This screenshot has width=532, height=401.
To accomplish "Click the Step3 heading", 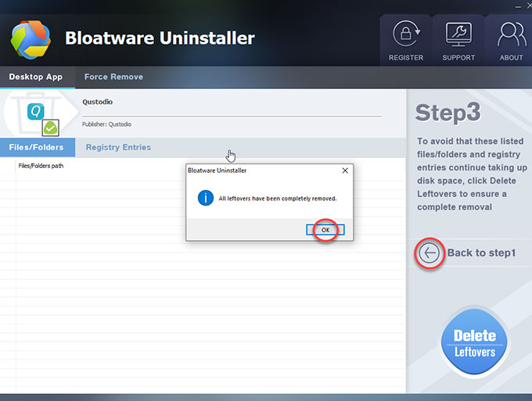I will click(x=448, y=113).
